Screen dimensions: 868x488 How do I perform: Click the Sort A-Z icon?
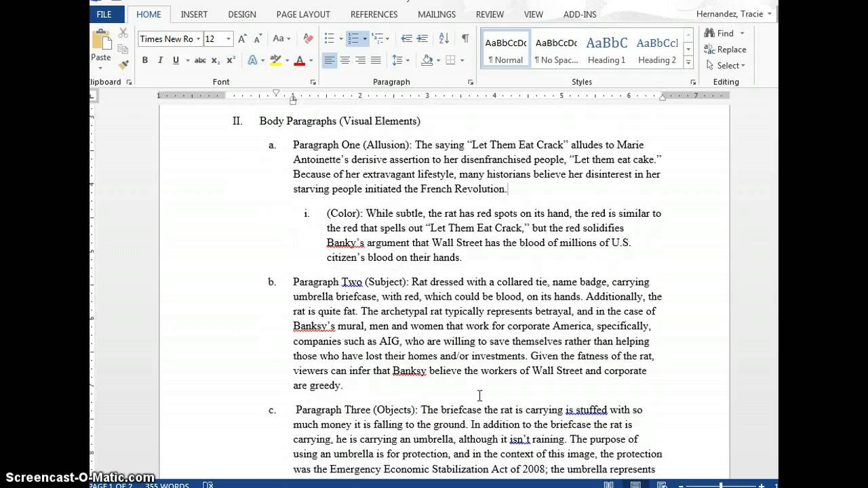444,39
